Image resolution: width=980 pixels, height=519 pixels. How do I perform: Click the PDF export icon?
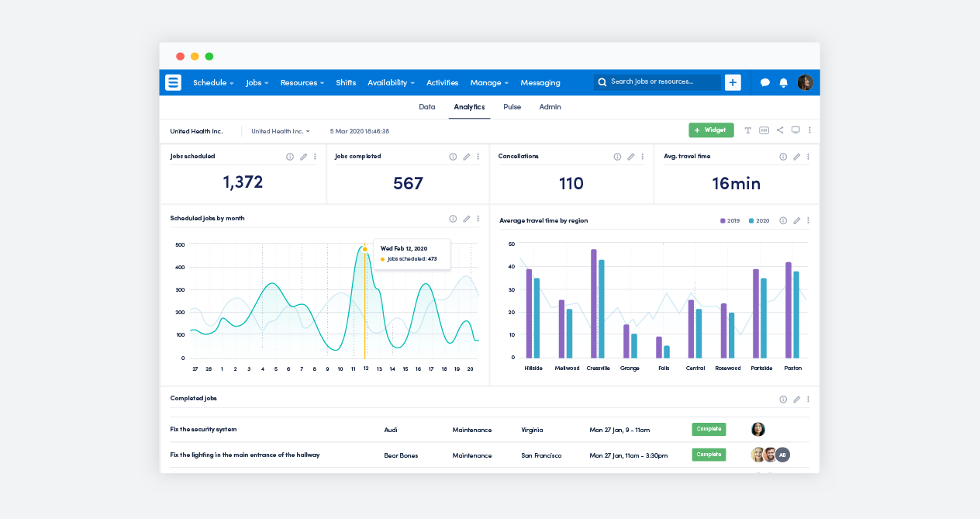click(x=764, y=130)
